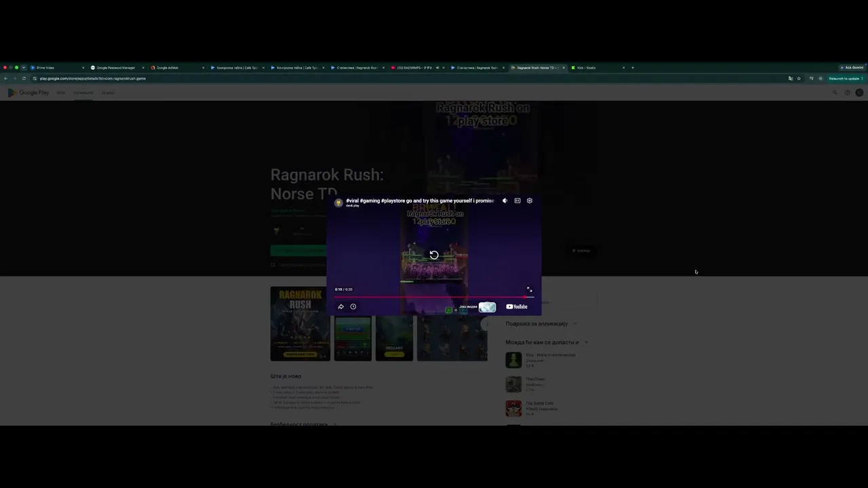Click the trailer button on the right

pyautogui.click(x=581, y=251)
